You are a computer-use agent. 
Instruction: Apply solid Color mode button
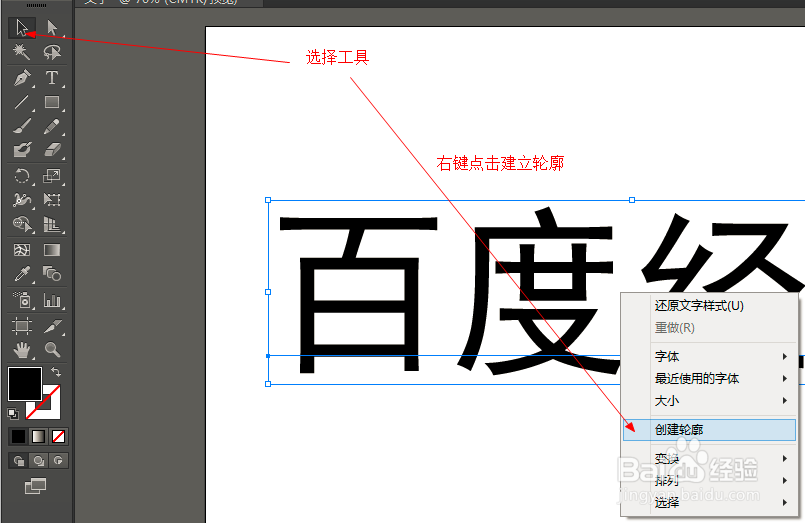point(18,437)
